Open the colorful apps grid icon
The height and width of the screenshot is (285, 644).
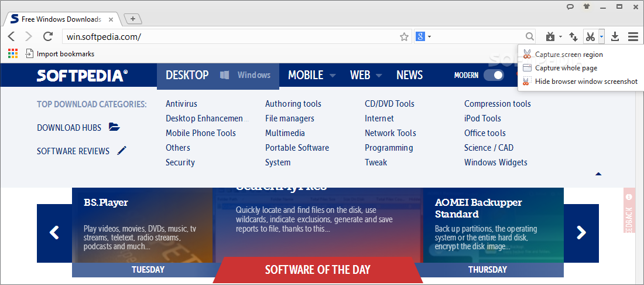13,53
